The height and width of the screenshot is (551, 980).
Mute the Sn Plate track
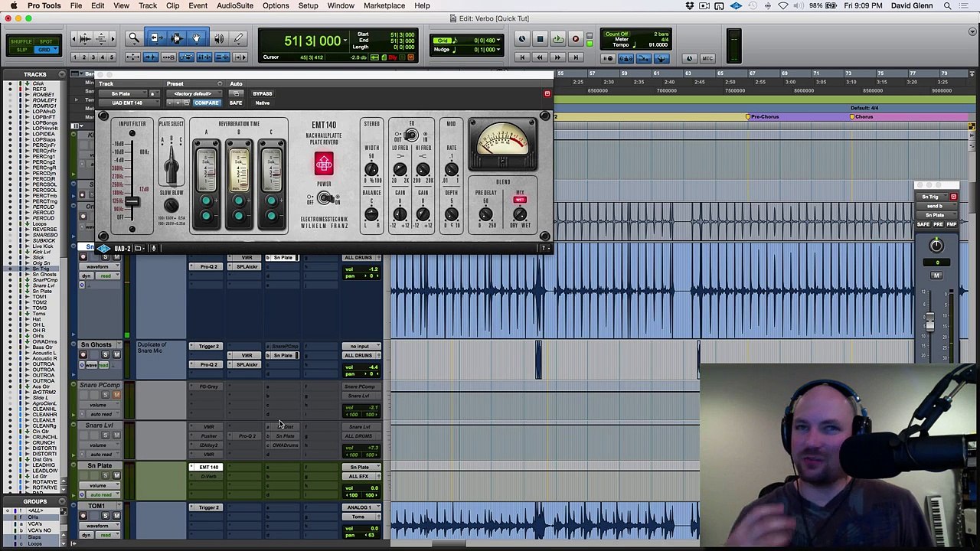coord(117,475)
